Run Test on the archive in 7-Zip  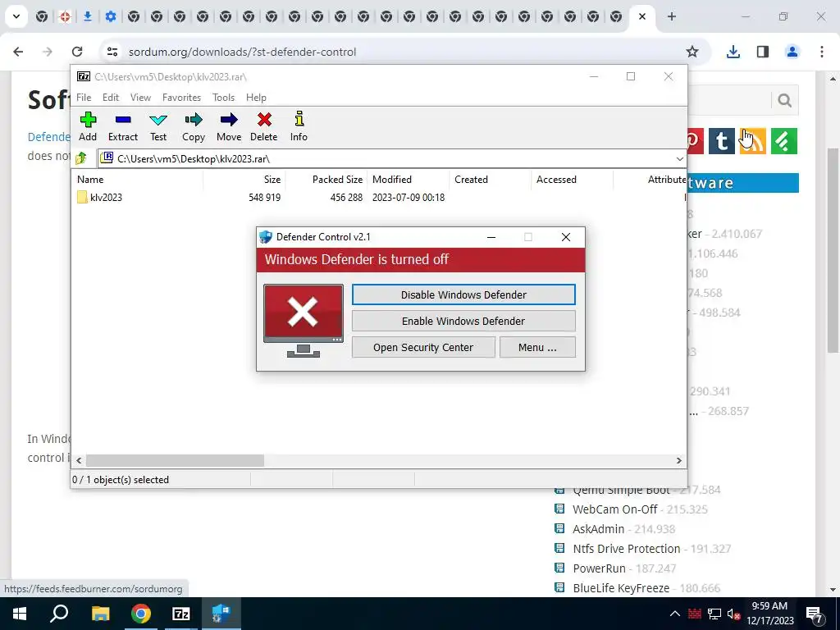click(x=158, y=127)
